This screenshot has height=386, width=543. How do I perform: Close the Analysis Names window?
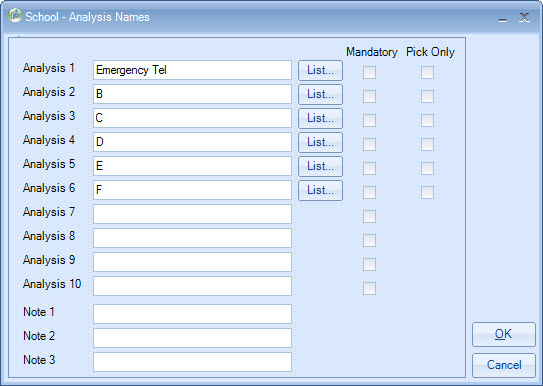[524, 17]
